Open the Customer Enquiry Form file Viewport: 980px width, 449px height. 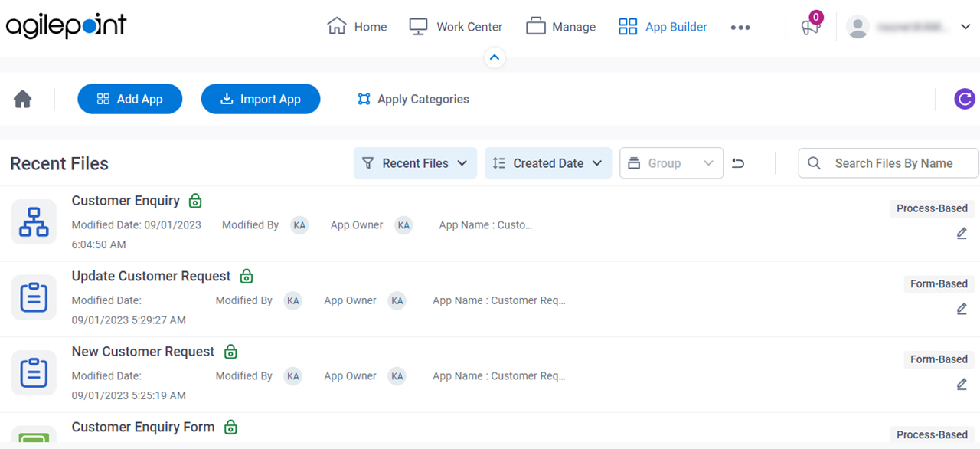(143, 428)
